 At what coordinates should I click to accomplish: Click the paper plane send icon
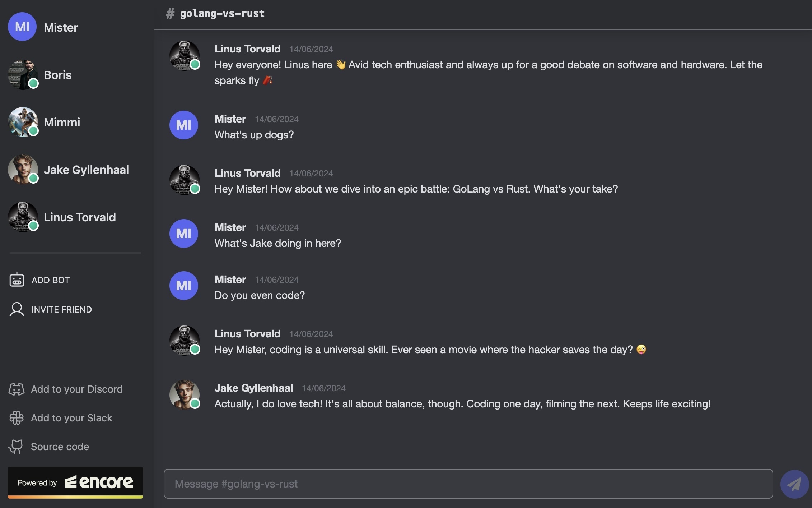[x=794, y=483]
